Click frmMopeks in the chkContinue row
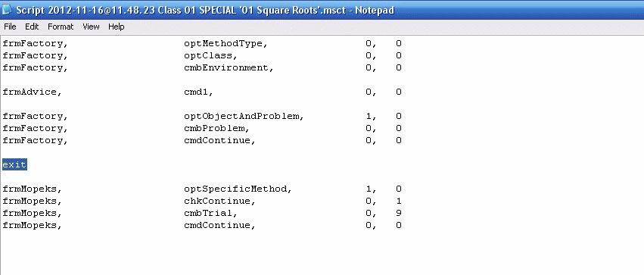Viewport: 644px width, 275px height. 32,201
